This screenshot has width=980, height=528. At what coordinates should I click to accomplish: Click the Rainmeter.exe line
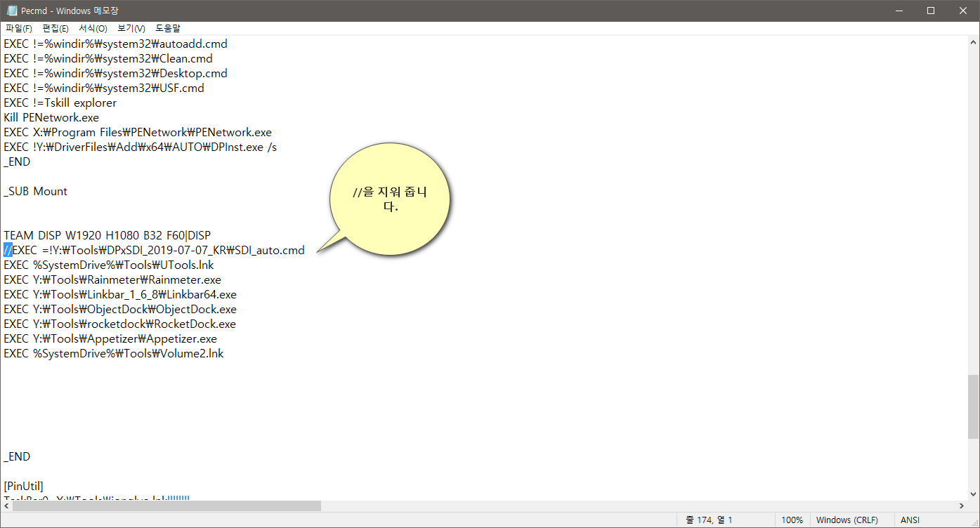click(112, 279)
